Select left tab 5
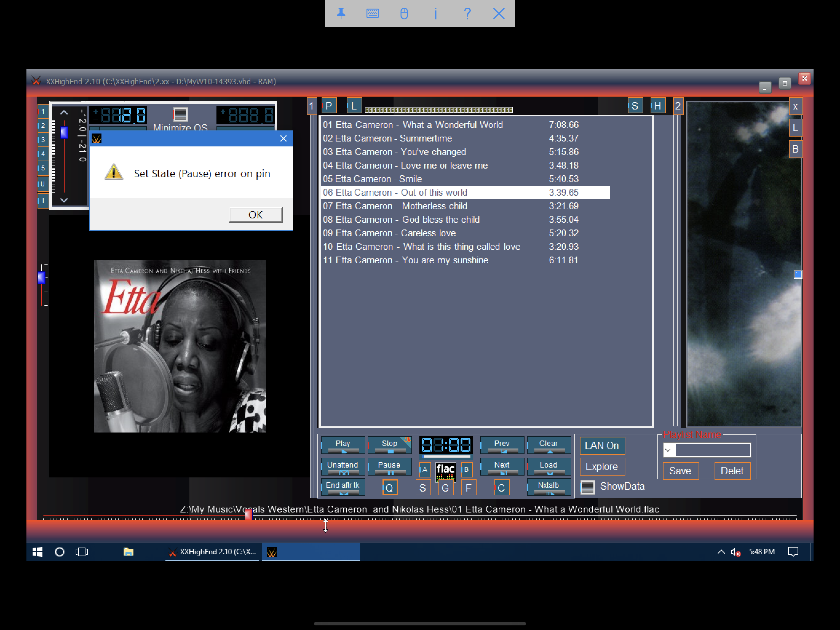 [x=43, y=168]
